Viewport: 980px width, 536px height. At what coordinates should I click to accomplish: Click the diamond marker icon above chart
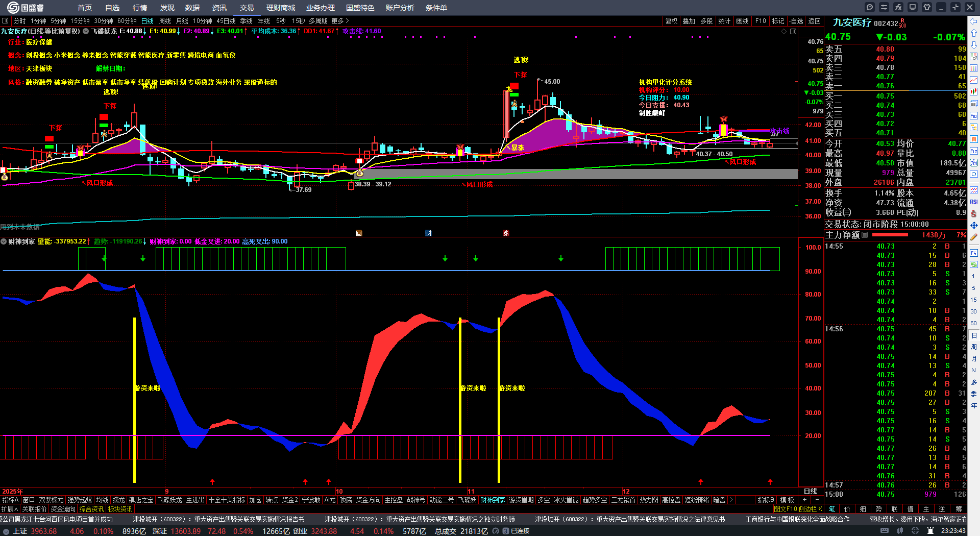pos(784,32)
